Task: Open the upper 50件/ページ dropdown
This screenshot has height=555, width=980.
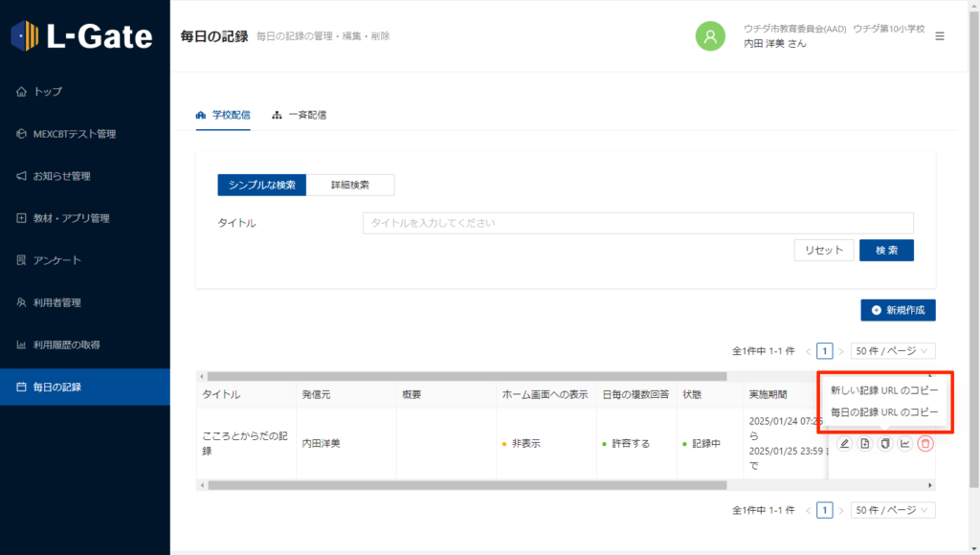Action: coord(893,351)
